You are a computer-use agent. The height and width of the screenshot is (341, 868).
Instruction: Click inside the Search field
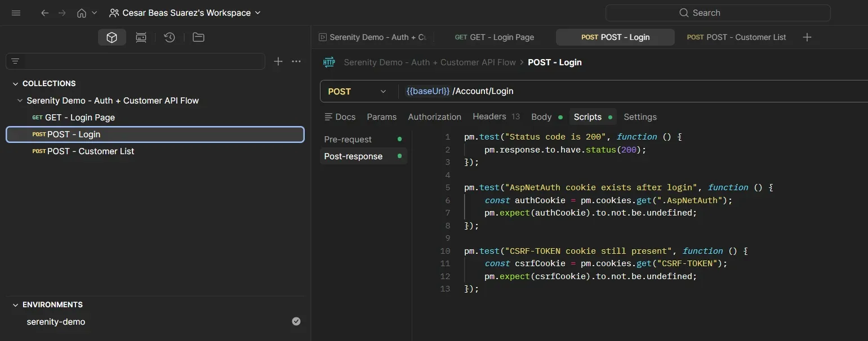(x=718, y=12)
